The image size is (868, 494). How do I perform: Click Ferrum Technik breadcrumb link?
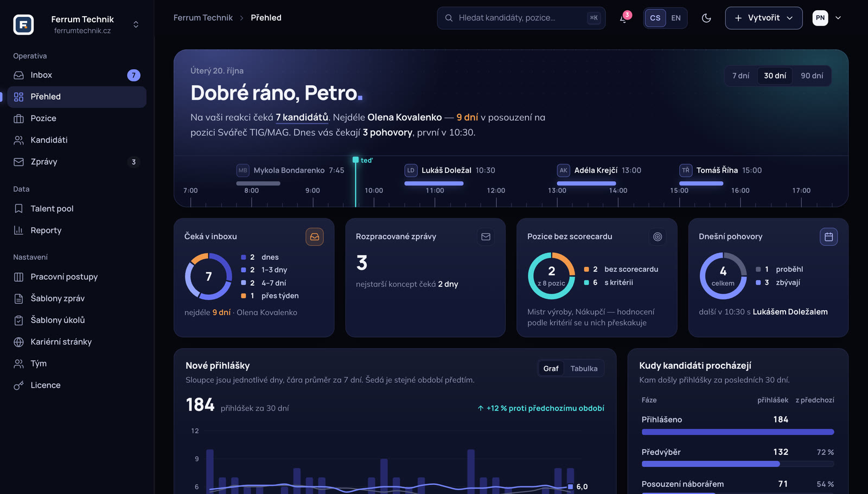pos(203,18)
